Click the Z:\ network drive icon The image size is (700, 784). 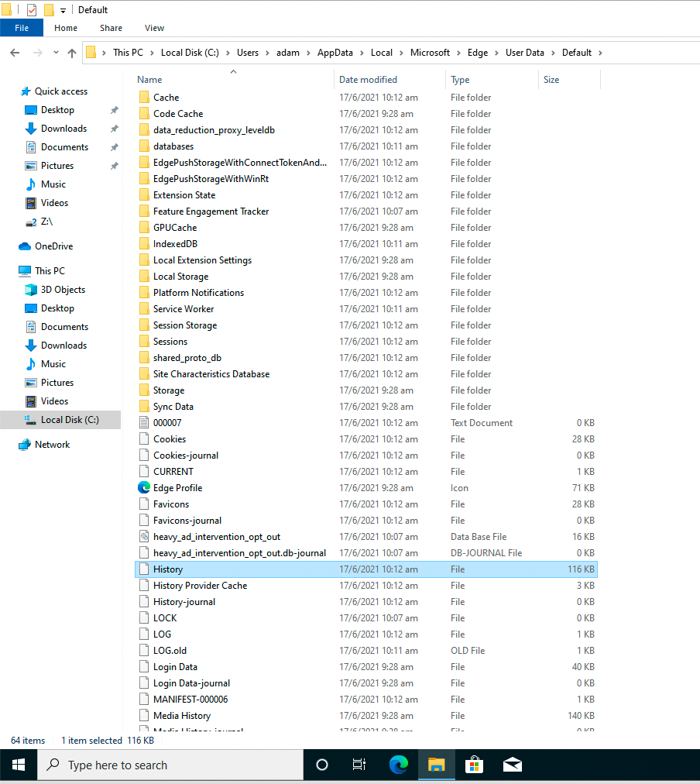(x=31, y=222)
